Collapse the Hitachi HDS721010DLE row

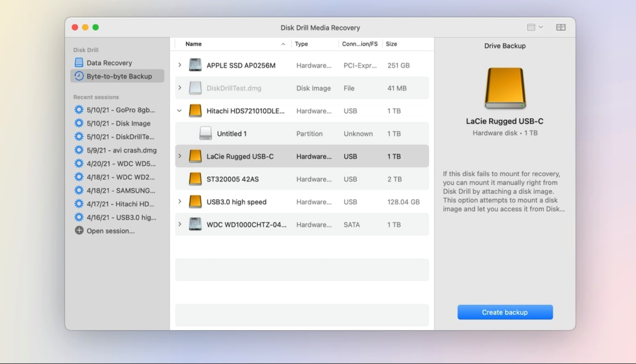click(179, 110)
